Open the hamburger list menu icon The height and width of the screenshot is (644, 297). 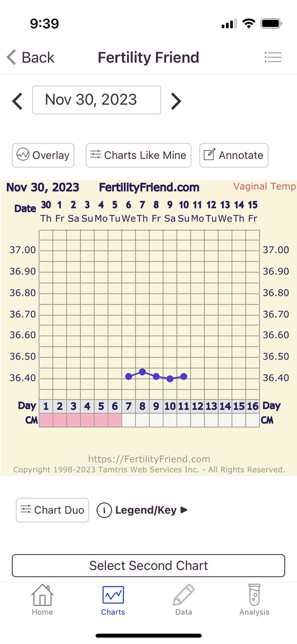[x=273, y=57]
